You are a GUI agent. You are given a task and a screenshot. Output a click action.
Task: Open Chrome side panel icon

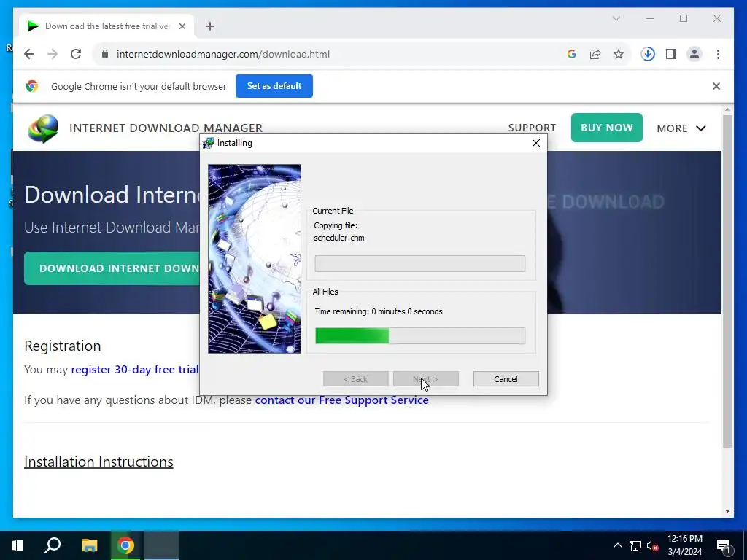coord(671,54)
